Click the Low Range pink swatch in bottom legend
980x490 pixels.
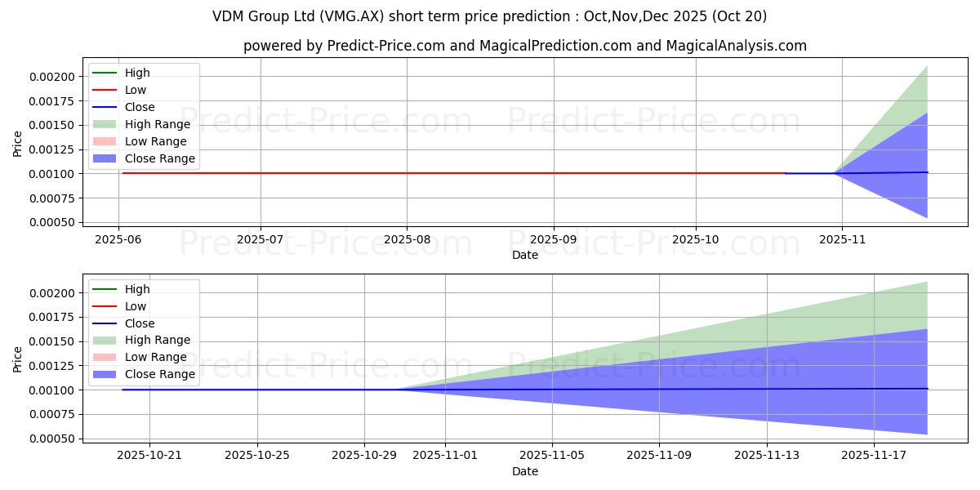coord(105,357)
